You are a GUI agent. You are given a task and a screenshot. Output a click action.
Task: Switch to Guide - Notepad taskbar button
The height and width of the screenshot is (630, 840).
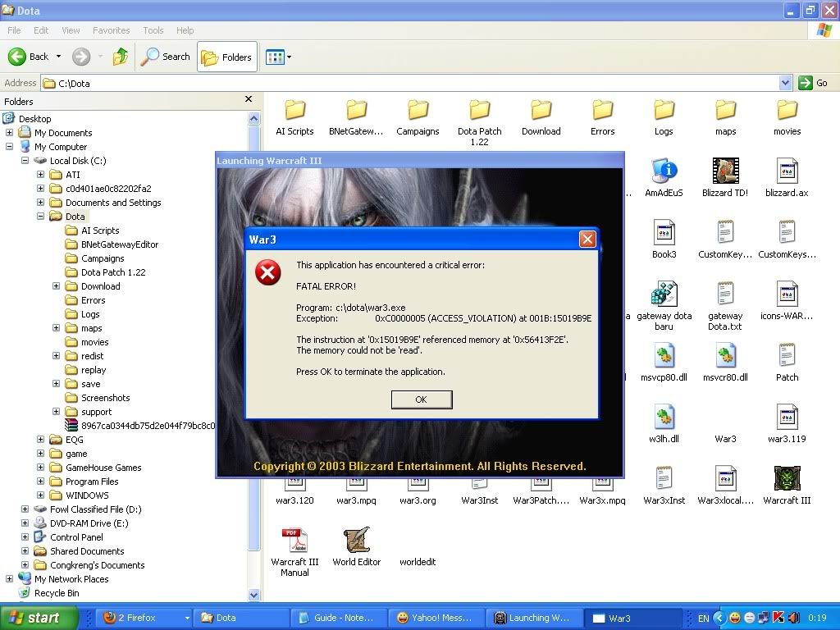339,618
